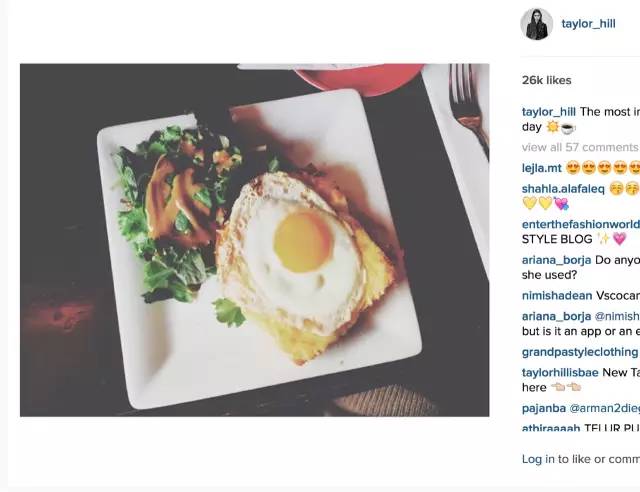640x492 pixels.
Task: Open the fried egg toast photo
Action: 254,240
